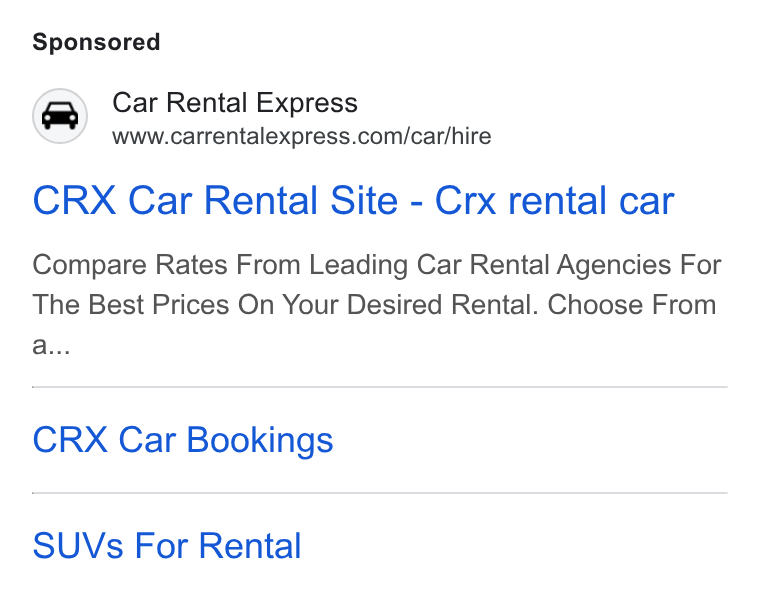760x598 pixels.
Task: Select the SUVs For Rental sitelink
Action: tap(167, 546)
